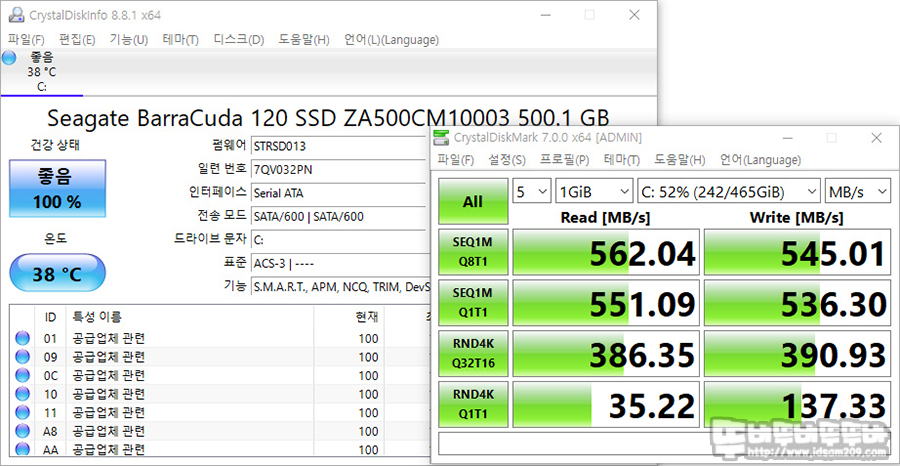Viewport: 900px width, 466px height.
Task: Open 도움말(H) menu in CrystalDiskMark
Action: (x=680, y=160)
